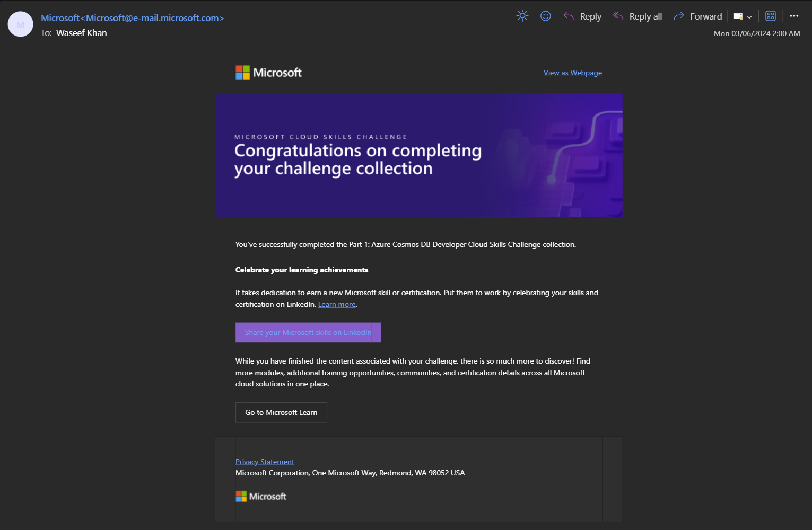Open View as Webpage link

[573, 73]
